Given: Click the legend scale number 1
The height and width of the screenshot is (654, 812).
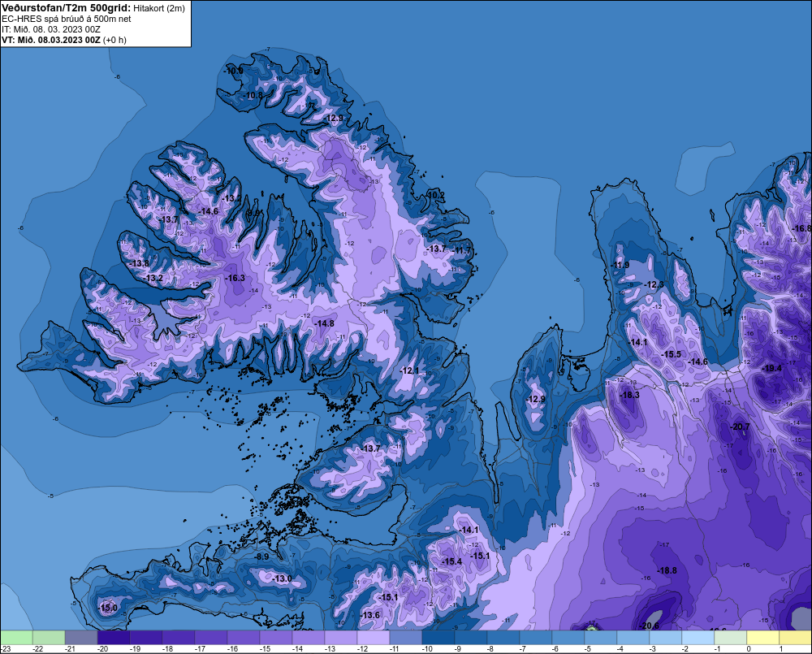Looking at the screenshot, I should pyautogui.click(x=781, y=649).
